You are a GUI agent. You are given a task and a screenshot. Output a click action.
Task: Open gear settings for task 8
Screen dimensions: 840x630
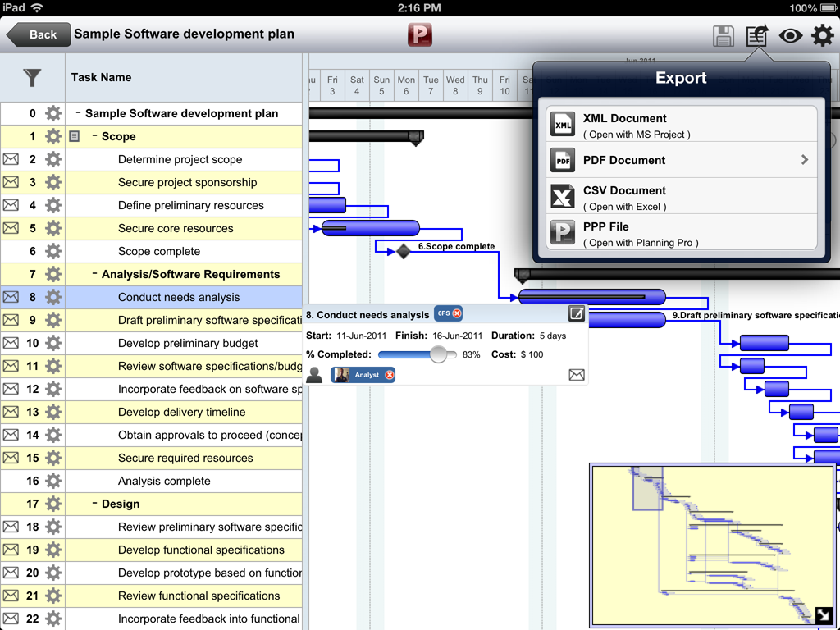(53, 297)
